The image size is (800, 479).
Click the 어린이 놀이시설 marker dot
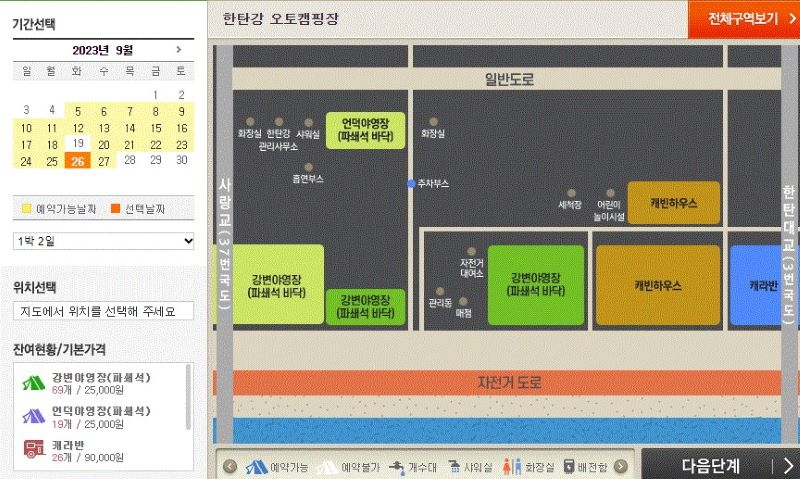[610, 193]
